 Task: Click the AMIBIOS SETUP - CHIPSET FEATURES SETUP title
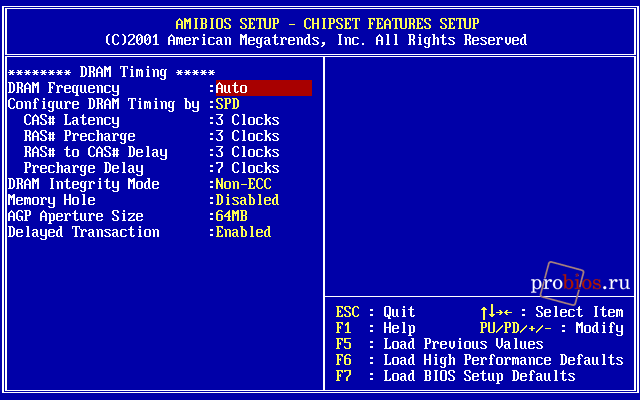click(327, 24)
